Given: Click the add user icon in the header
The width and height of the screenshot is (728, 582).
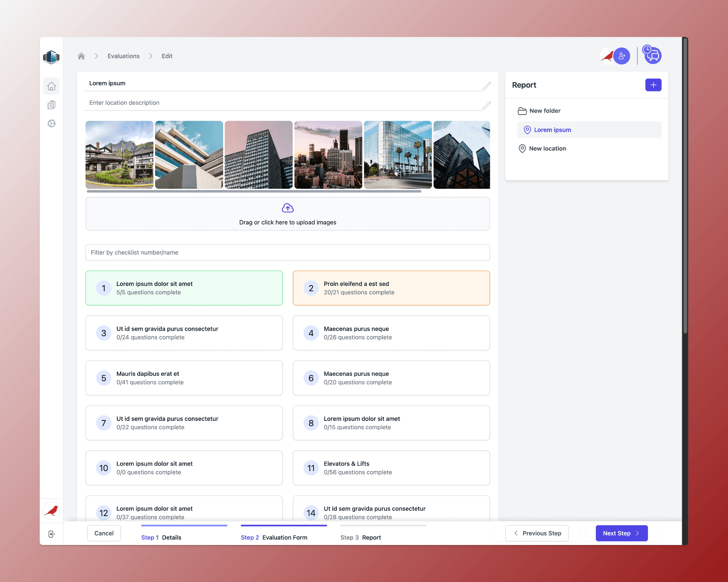Looking at the screenshot, I should pyautogui.click(x=622, y=56).
